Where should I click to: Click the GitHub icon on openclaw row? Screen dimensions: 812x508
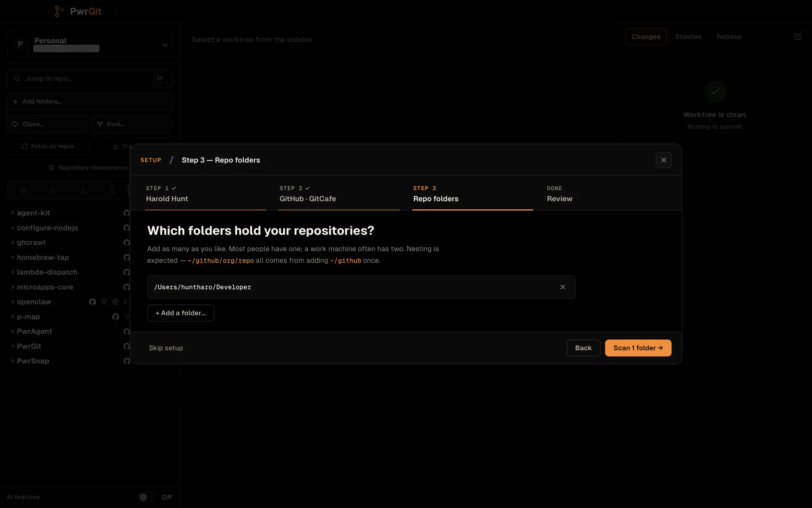tap(93, 302)
